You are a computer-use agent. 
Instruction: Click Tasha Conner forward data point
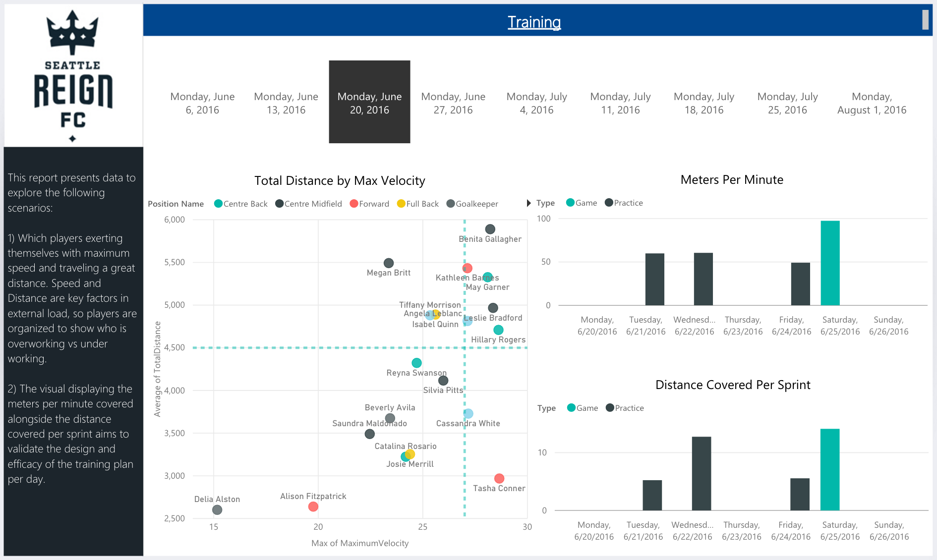click(499, 478)
